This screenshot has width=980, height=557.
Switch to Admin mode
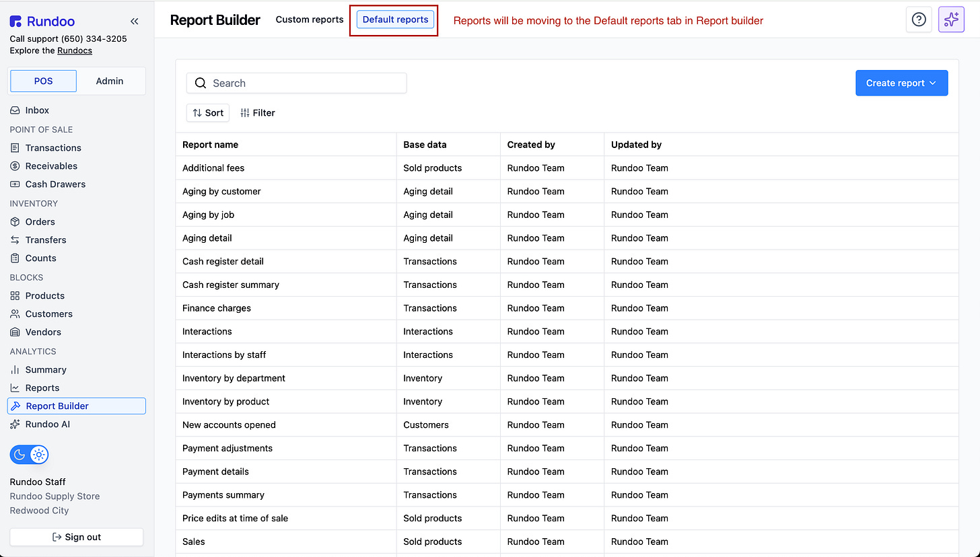(x=110, y=81)
